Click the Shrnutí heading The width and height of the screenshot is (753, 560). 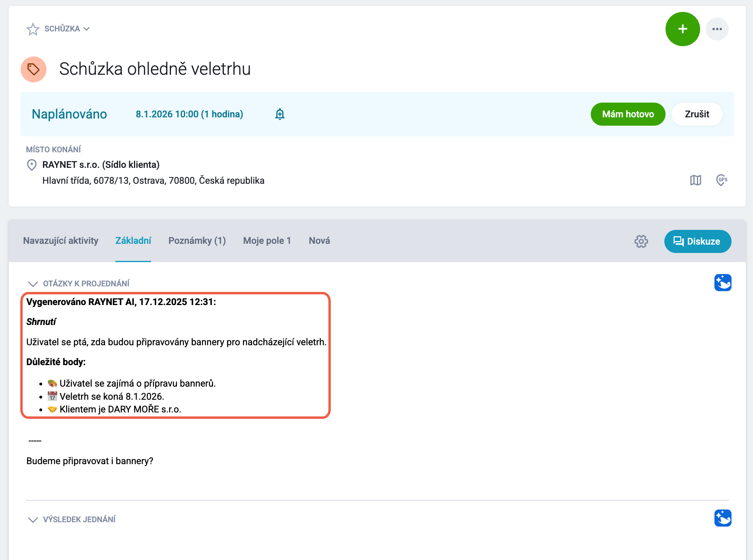pyautogui.click(x=41, y=322)
